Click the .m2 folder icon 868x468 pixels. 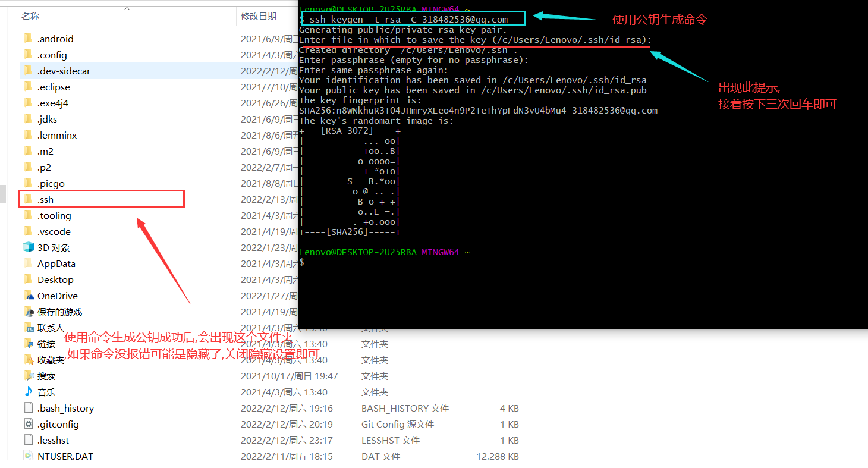[28, 151]
